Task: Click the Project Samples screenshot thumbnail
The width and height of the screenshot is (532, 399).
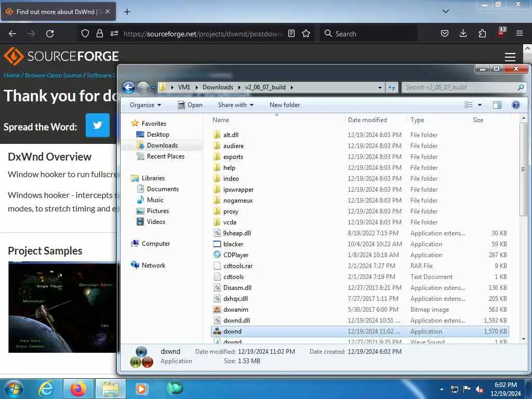Action: 62,308
